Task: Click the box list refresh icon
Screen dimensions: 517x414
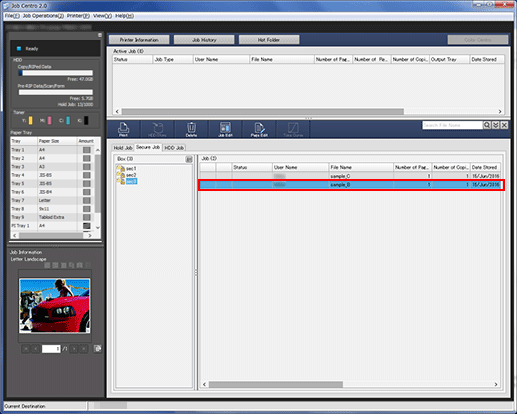Action: [189, 159]
